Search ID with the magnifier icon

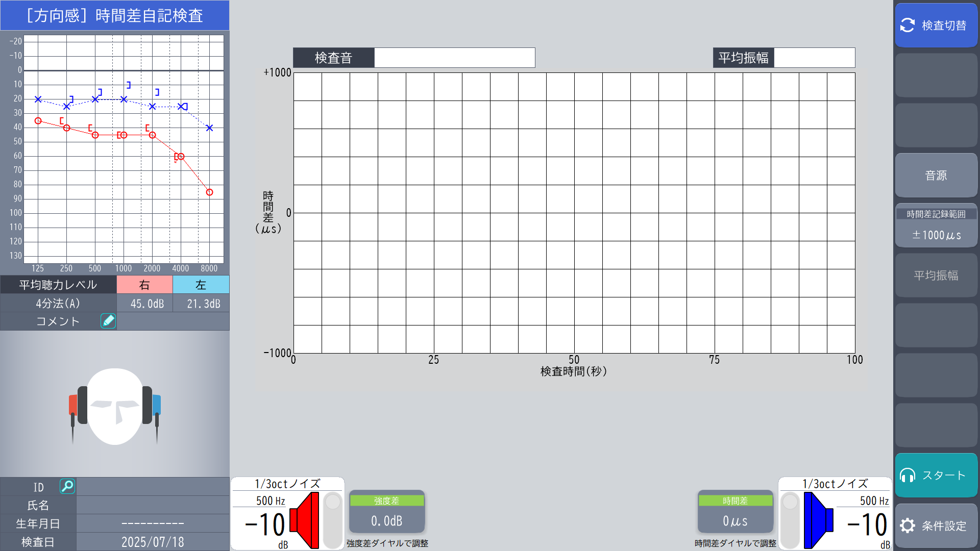click(67, 486)
